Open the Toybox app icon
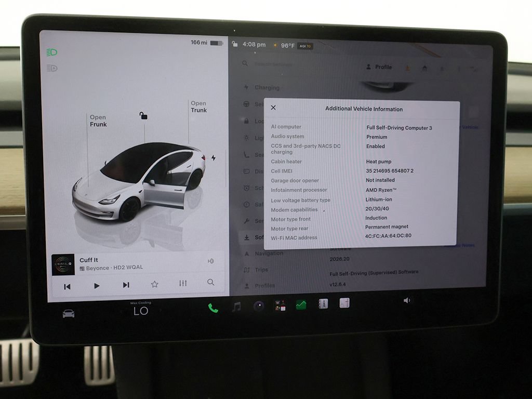 (280, 305)
